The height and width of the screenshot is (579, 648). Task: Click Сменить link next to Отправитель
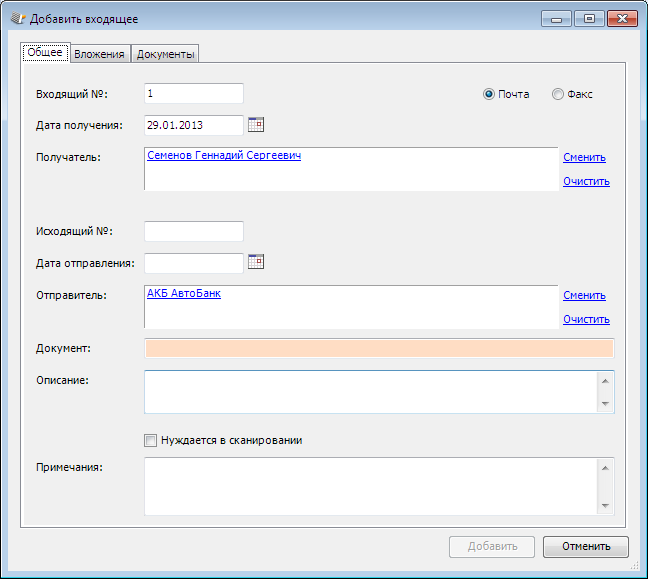point(584,295)
